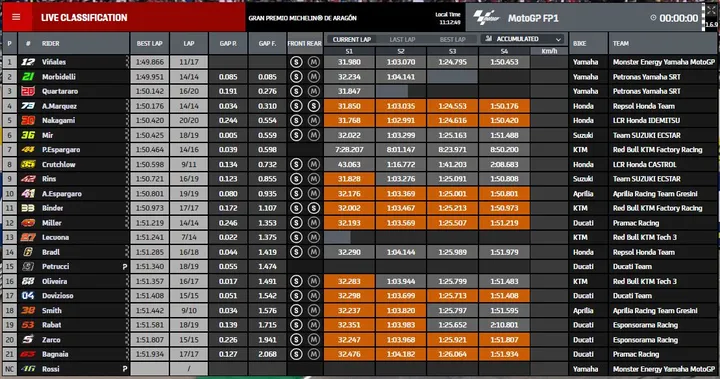Screen dimensions: 720x379
Task: Click LIVE CLASSIFICATION title
Action: (x=84, y=17)
